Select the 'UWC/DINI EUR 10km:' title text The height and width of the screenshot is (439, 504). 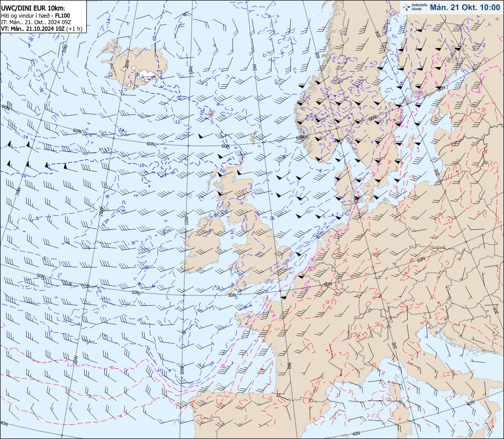tap(33, 9)
